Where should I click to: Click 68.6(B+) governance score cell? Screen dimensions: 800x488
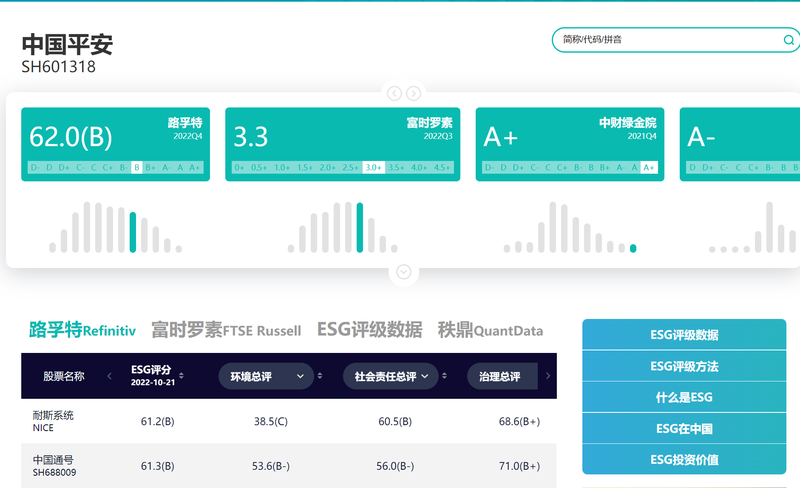coord(519,422)
